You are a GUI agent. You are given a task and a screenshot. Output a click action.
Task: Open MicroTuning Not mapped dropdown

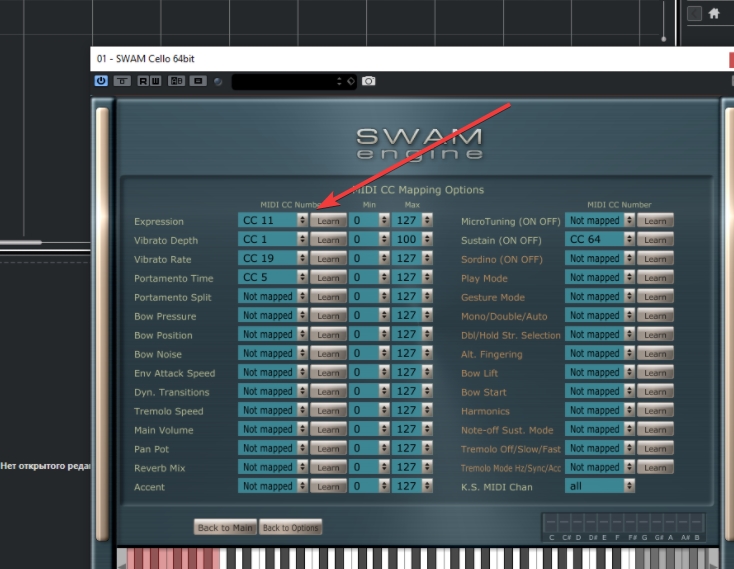(600, 220)
